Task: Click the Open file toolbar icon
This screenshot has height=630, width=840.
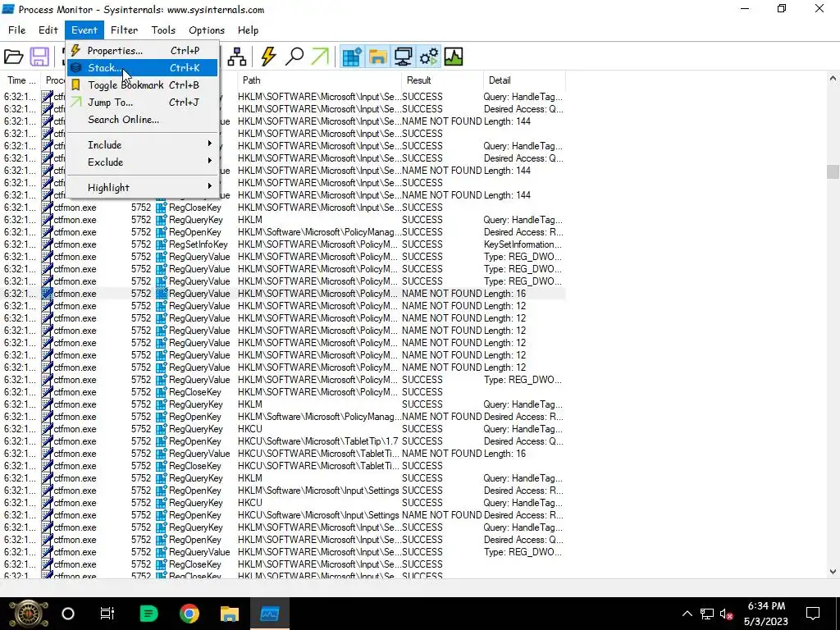Action: (x=13, y=57)
